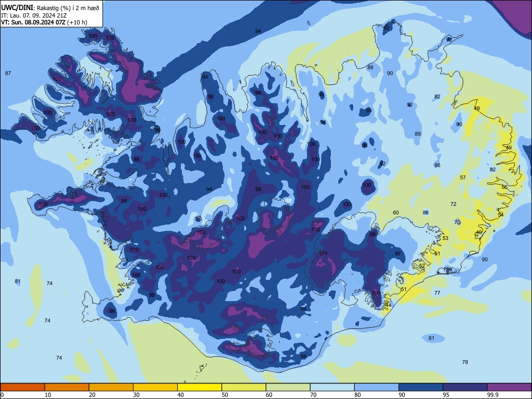Screen dimensions: 532x399
Task: Select the purple above-99.9 legend swatch
Action: tap(509, 387)
